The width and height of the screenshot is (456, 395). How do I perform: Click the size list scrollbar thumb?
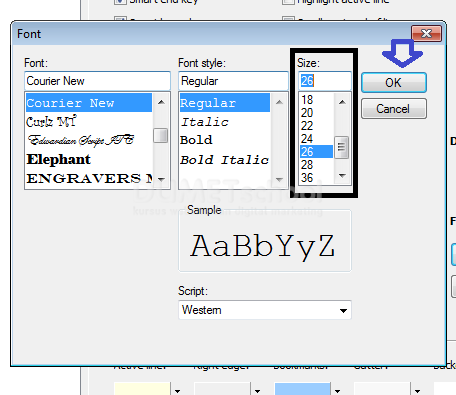tap(341, 147)
